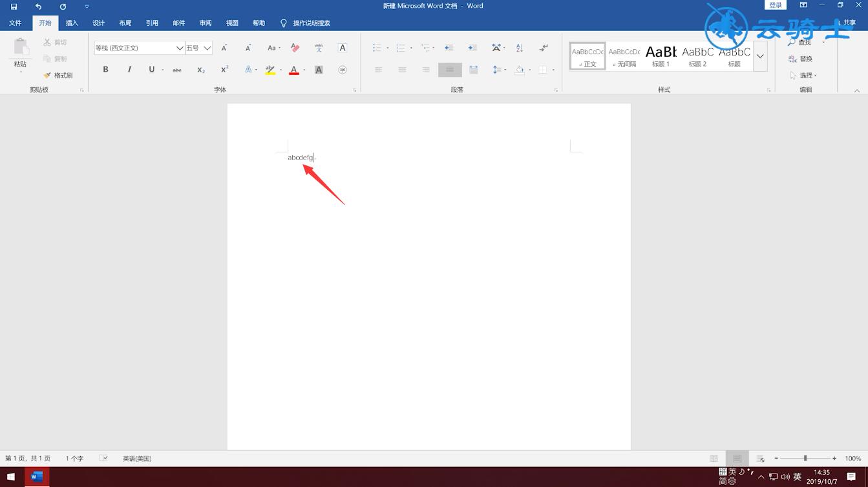The width and height of the screenshot is (868, 487).
Task: Apply yellow text highlight color
Action: click(x=270, y=70)
